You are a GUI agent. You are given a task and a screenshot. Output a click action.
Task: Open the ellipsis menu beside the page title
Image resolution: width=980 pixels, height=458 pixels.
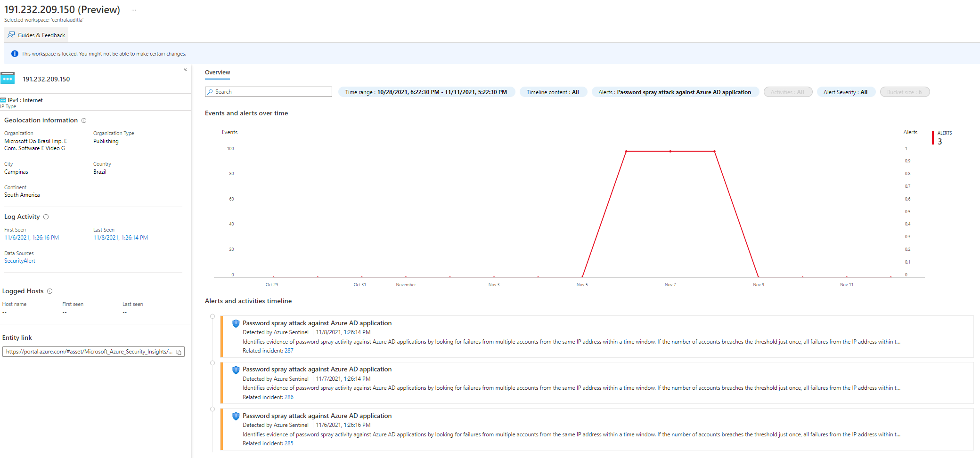click(x=134, y=10)
